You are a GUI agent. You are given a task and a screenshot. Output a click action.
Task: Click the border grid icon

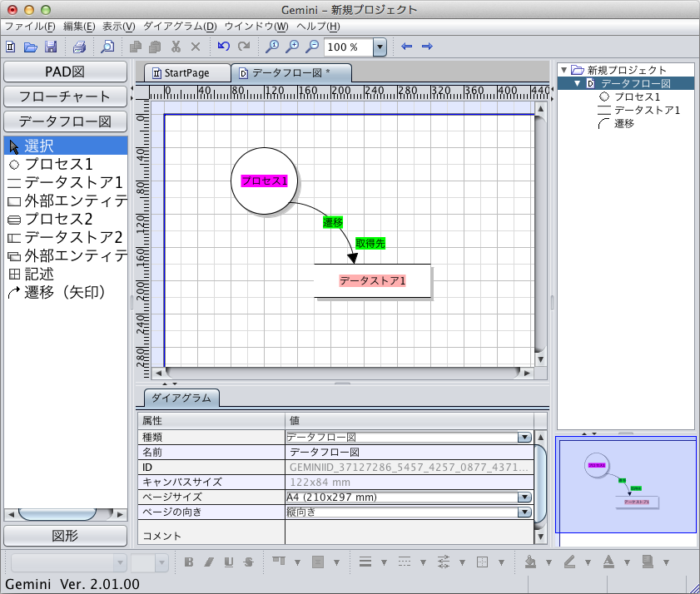[482, 562]
